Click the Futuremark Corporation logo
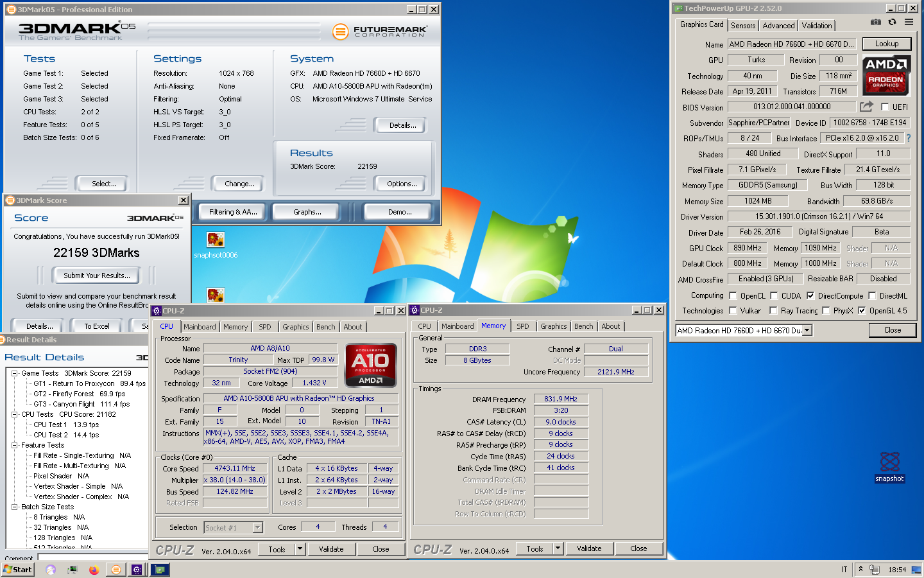The image size is (924, 578). 380,31
